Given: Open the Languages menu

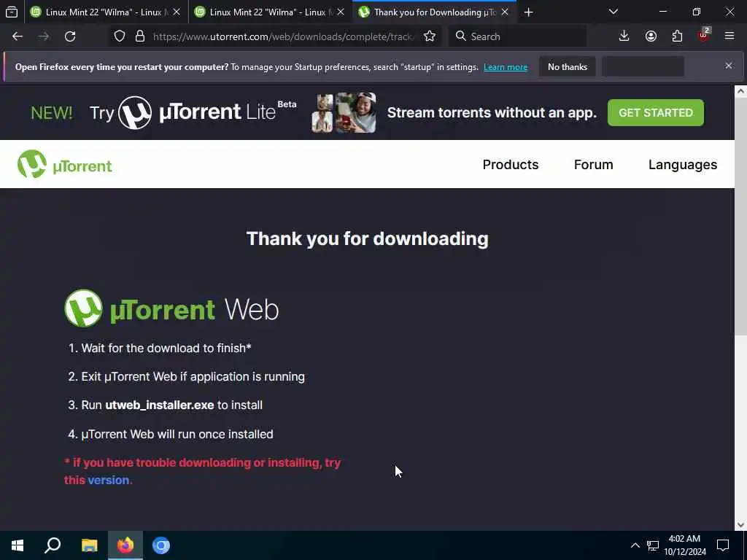Looking at the screenshot, I should (682, 165).
